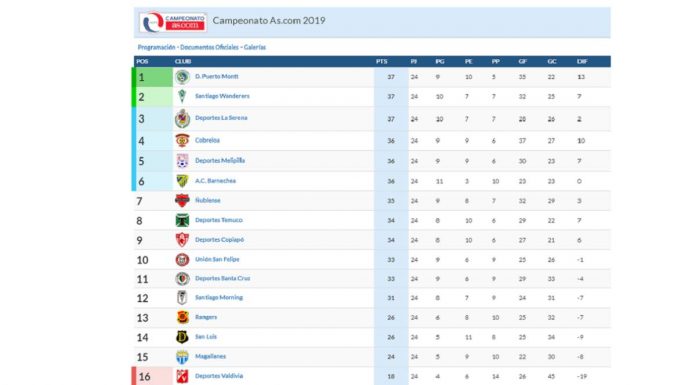Open the Unión San Felipe team link
The width and height of the screenshot is (696, 385).
pos(217,259)
